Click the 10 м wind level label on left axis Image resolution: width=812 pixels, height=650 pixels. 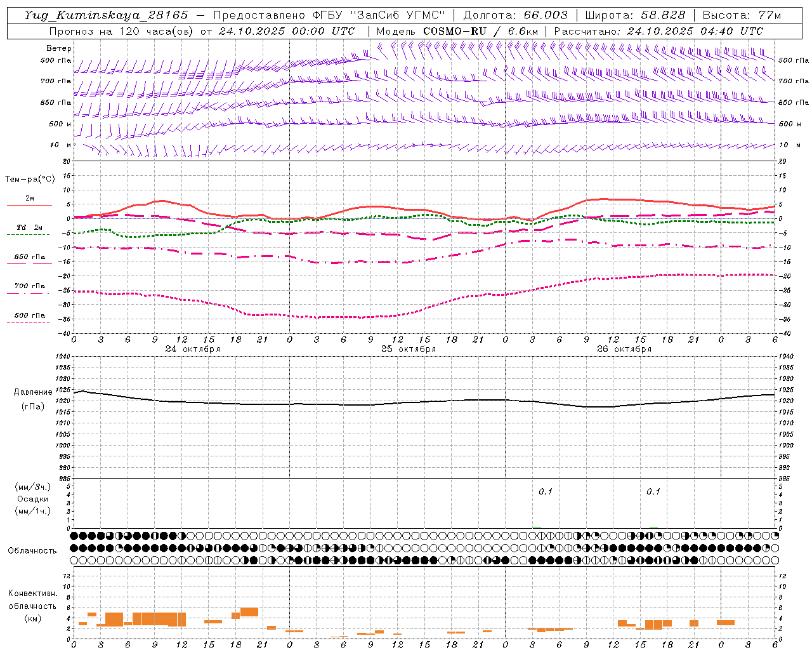click(x=61, y=145)
